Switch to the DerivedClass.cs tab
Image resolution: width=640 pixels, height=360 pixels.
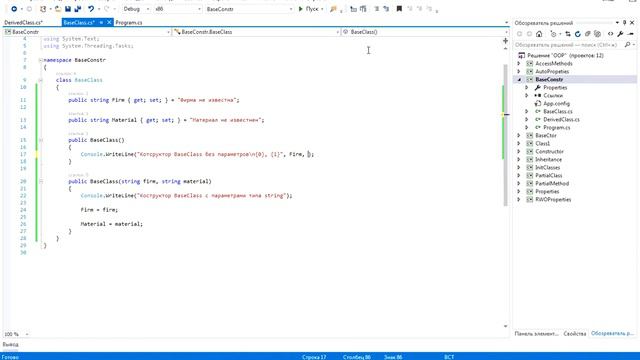24,22
